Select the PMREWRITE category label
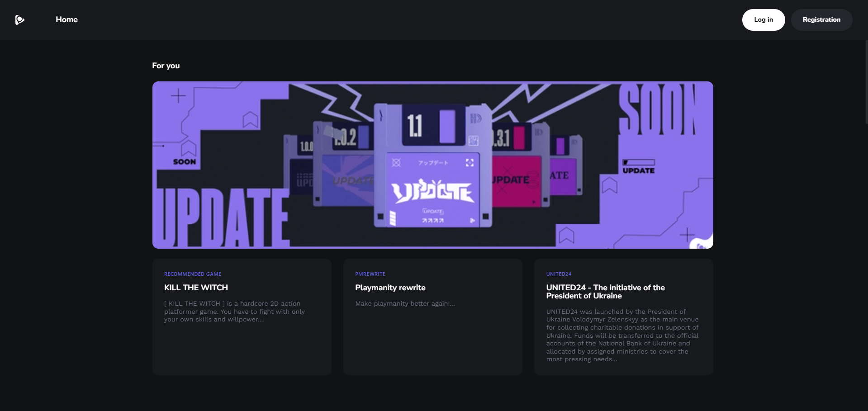This screenshot has height=411, width=868. tap(370, 274)
